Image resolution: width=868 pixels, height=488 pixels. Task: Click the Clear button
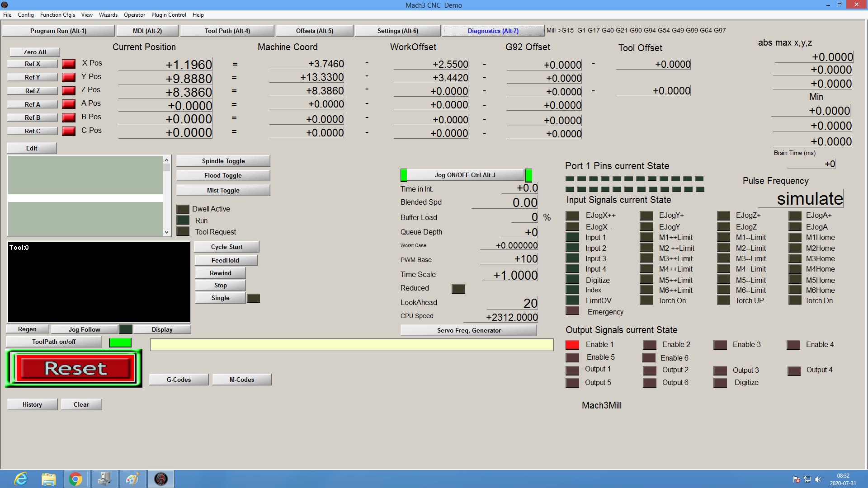81,404
